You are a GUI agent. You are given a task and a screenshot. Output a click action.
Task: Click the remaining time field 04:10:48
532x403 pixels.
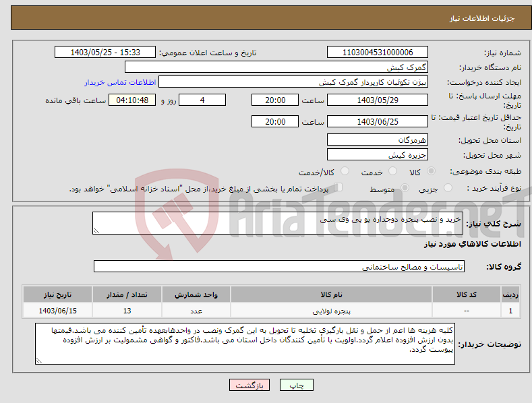coord(132,100)
